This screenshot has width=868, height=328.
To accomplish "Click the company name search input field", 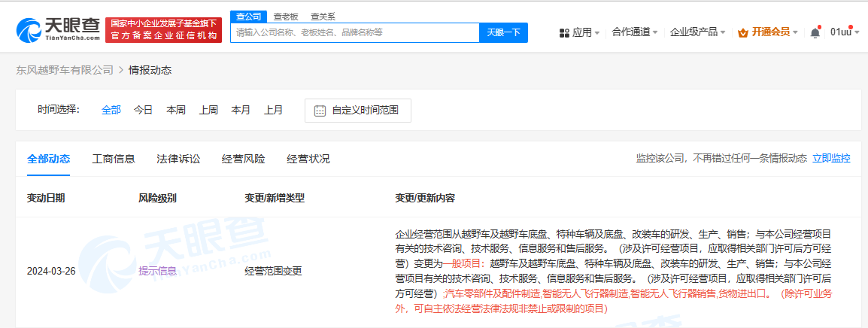I will [x=354, y=32].
